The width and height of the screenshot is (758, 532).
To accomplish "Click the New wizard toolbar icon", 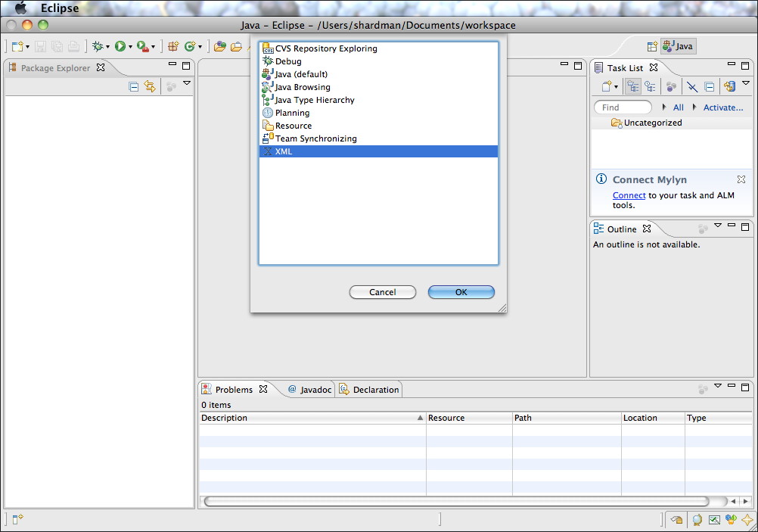I will [x=17, y=46].
